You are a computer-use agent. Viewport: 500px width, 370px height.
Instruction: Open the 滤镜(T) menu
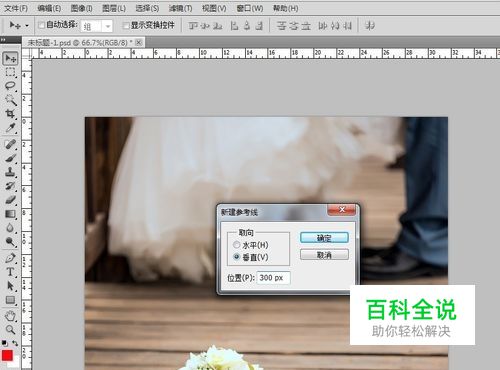[181, 8]
